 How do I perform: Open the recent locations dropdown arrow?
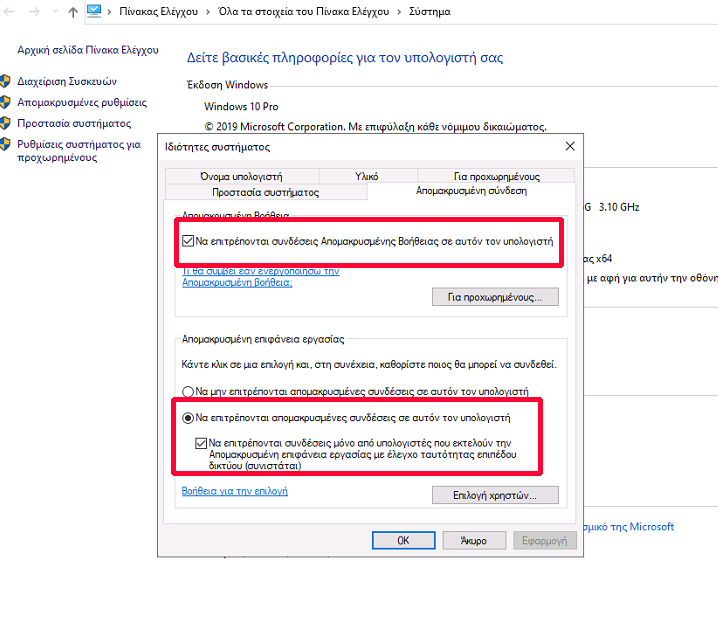(x=54, y=12)
